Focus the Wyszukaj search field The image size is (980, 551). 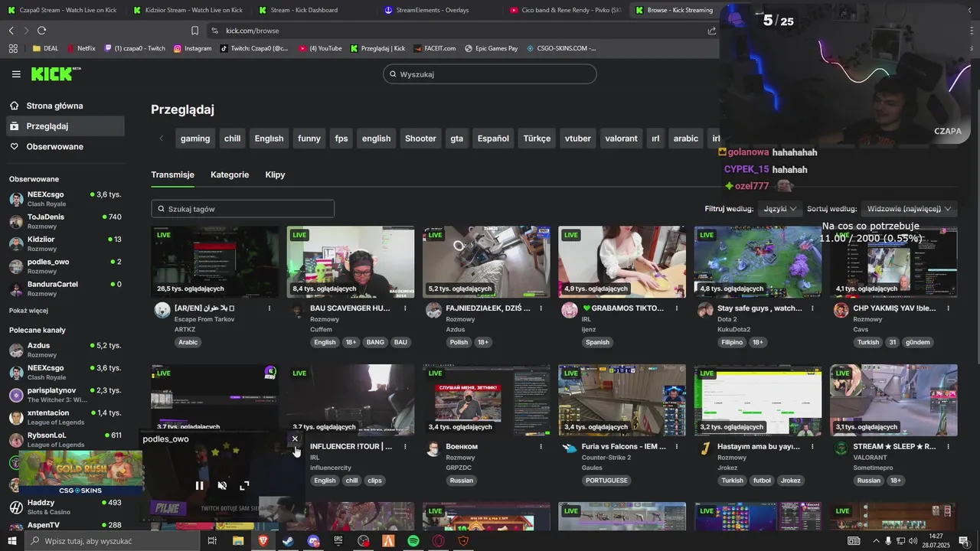[490, 74]
